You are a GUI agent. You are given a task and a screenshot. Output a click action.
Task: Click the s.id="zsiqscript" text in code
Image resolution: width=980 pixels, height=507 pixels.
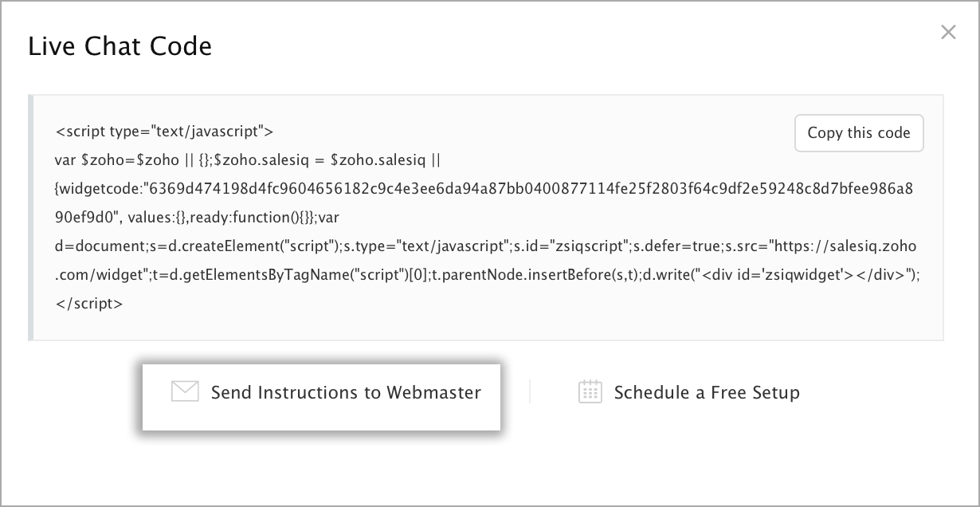tap(578, 246)
